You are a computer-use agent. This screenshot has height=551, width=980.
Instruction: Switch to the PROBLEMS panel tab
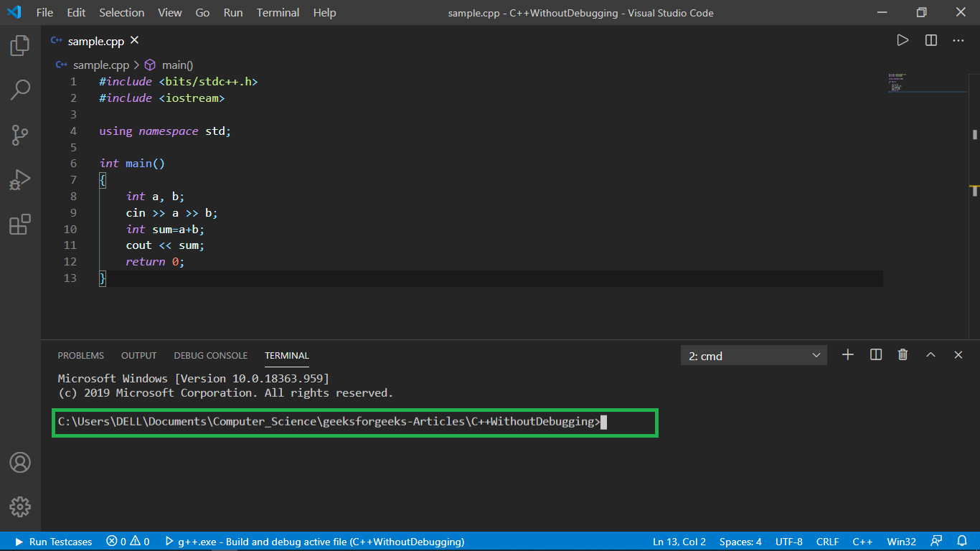coord(81,355)
